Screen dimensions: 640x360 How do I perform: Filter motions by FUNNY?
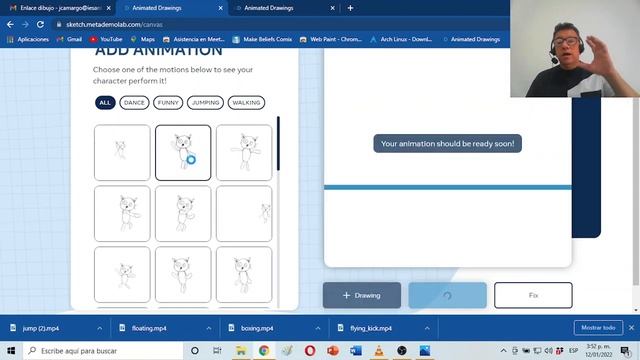(168, 102)
